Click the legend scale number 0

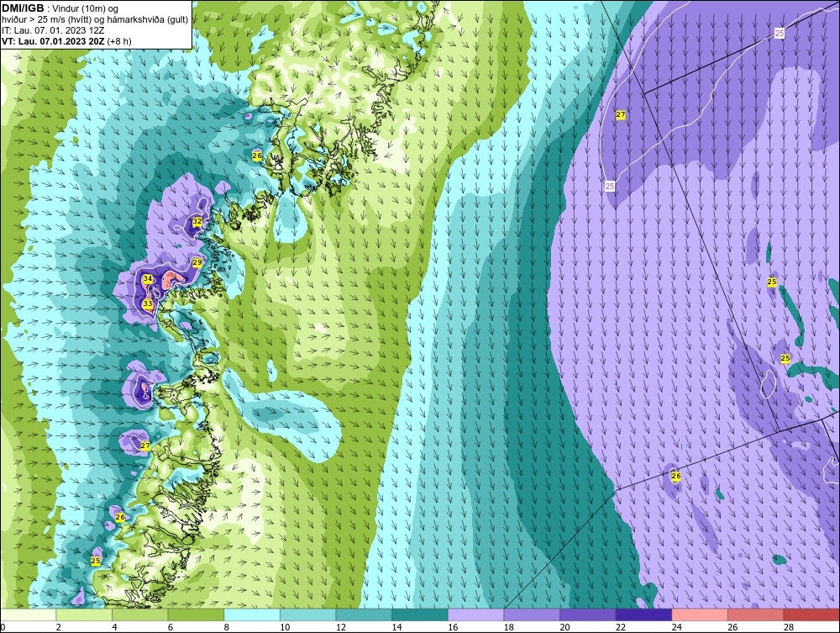[x=3, y=627]
